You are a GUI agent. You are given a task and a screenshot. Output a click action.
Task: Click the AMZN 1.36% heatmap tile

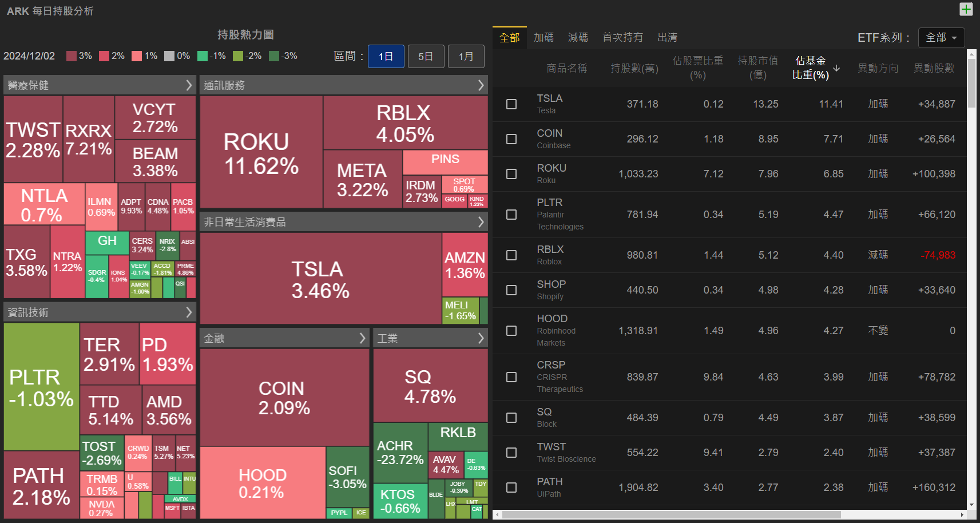465,264
